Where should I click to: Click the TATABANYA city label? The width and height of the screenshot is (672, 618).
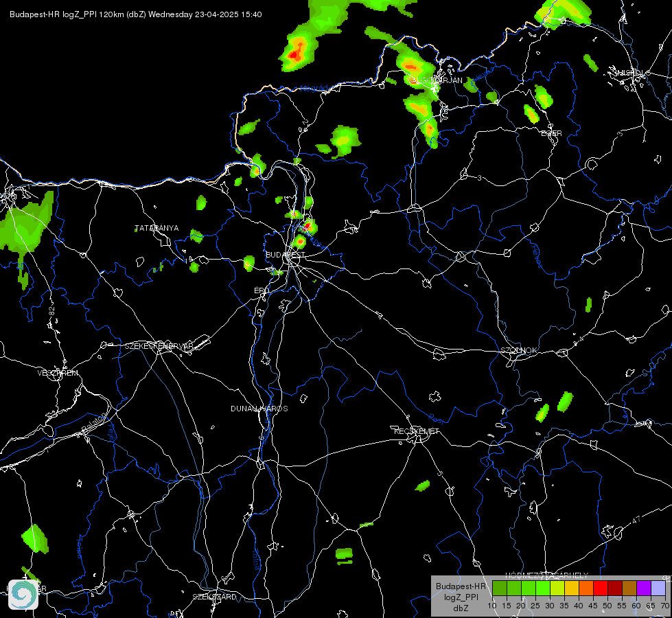157,228
